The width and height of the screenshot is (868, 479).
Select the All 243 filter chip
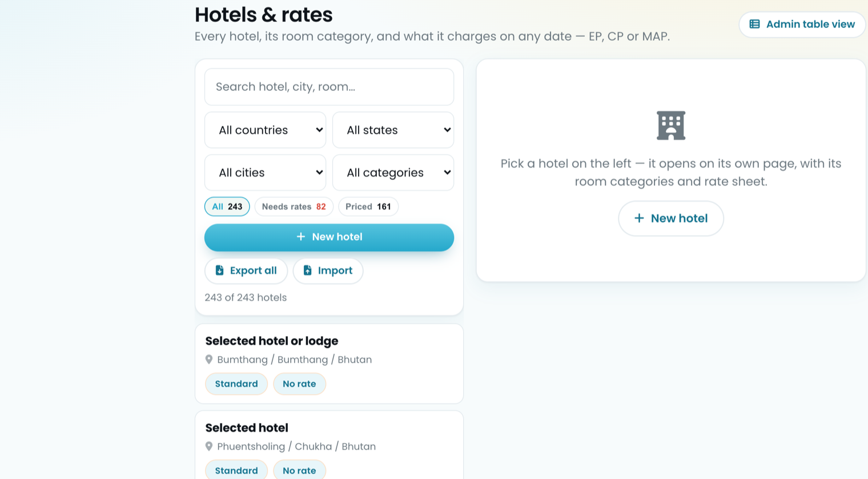click(227, 207)
